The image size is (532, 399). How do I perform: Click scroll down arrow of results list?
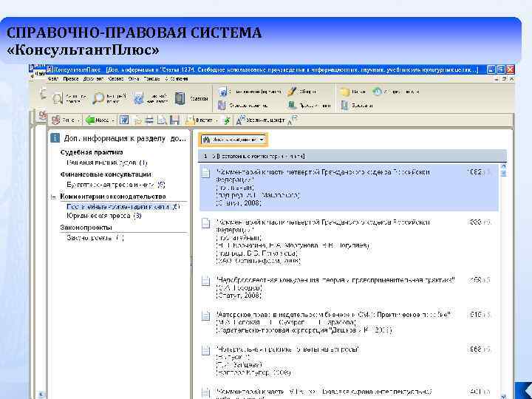pyautogui.click(x=503, y=396)
